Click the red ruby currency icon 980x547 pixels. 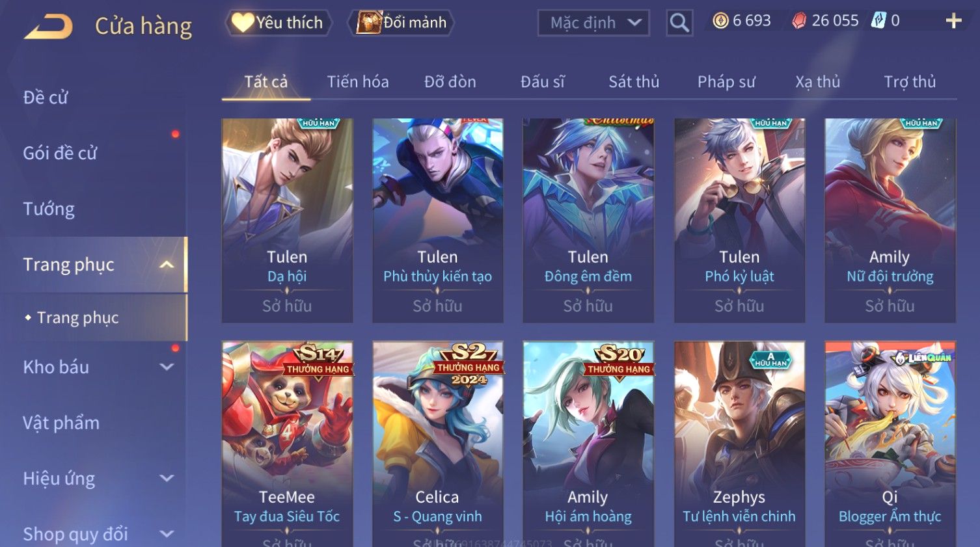point(799,21)
